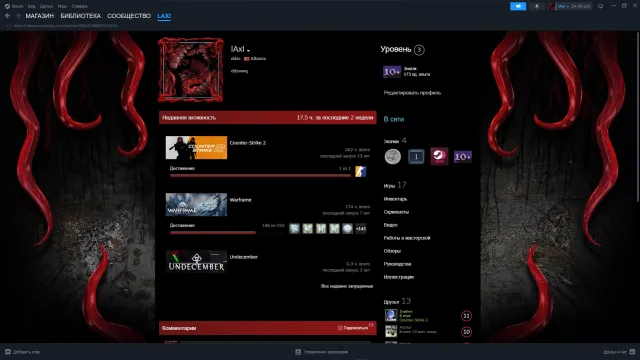Open the Warframe title link
640x360 pixels.
(240, 200)
